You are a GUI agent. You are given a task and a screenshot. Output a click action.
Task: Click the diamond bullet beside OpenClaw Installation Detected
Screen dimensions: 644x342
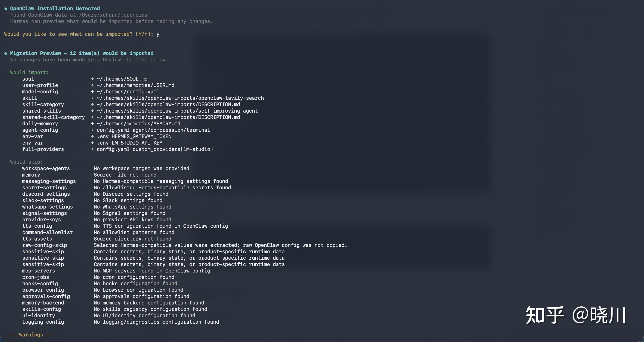[x=6, y=9]
